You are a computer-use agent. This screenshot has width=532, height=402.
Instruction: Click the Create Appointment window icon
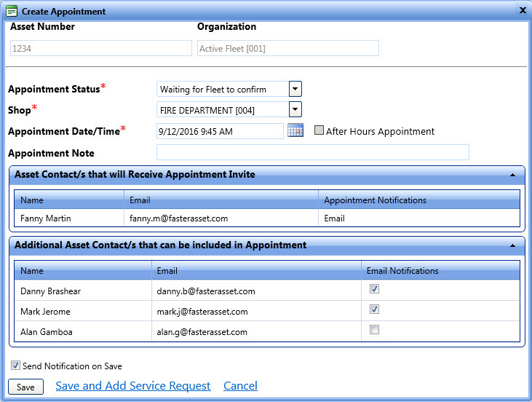point(12,11)
